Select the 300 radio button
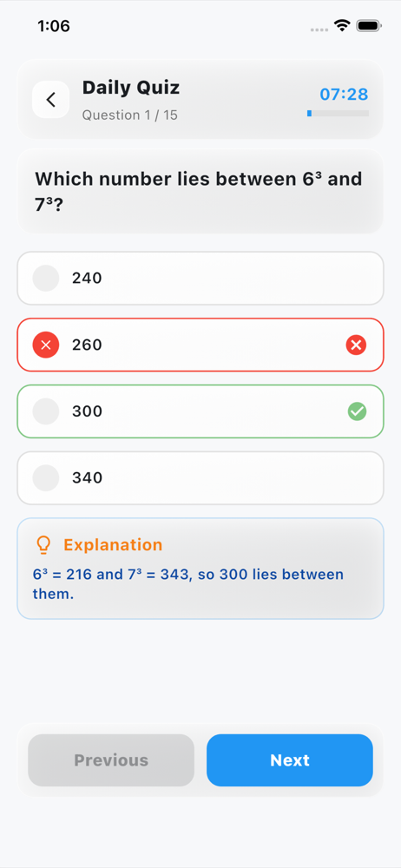Image resolution: width=401 pixels, height=868 pixels. pos(46,411)
